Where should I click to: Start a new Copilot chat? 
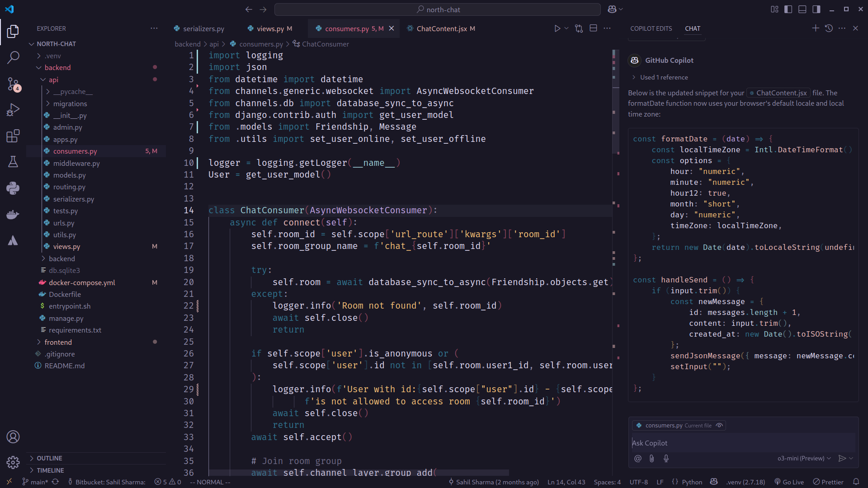pos(816,28)
